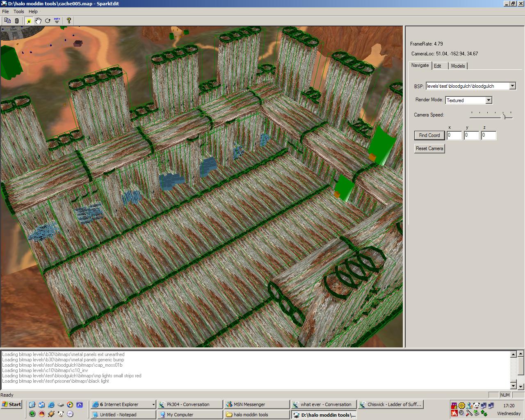Open the File menu
Viewport: 525px width, 420px height.
(5, 11)
